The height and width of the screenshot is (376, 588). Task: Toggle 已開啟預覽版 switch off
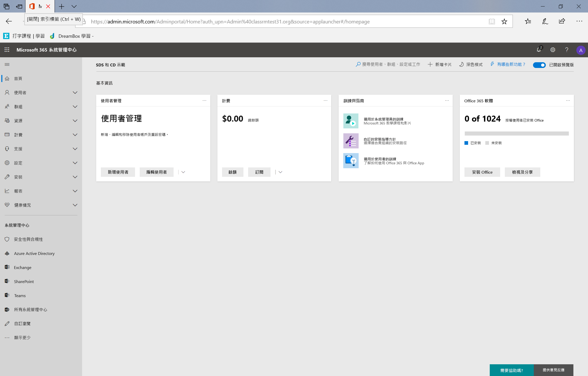(x=539, y=65)
